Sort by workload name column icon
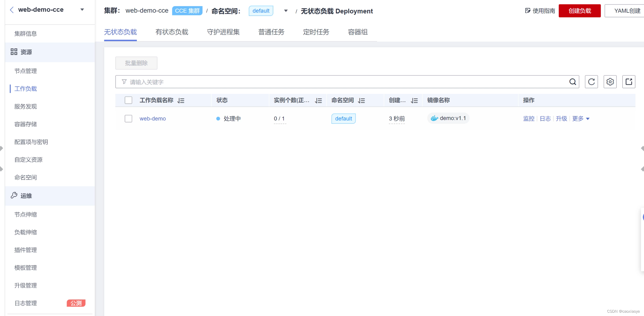Viewport: 644px width, 316px height. [x=181, y=101]
